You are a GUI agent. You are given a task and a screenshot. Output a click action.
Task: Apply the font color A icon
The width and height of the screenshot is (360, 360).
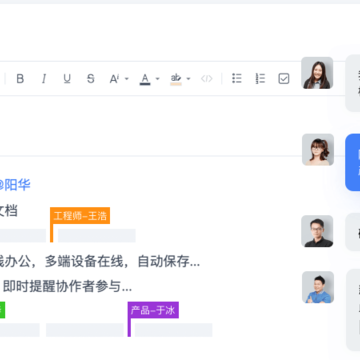pyautogui.click(x=145, y=79)
